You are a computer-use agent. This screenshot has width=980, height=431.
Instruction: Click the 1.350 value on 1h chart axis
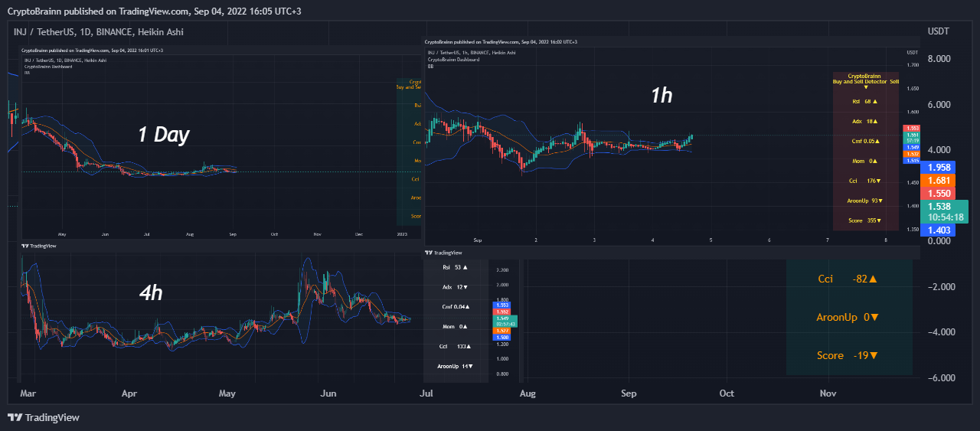point(912,229)
